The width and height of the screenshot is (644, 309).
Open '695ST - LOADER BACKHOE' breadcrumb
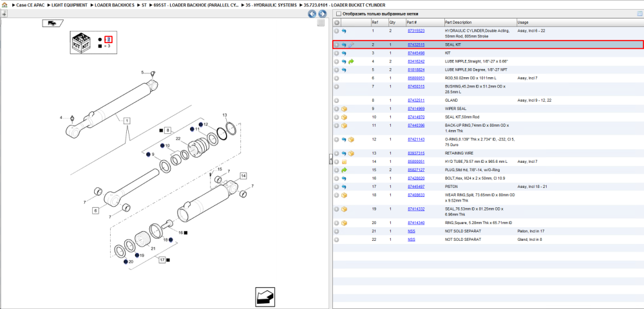click(196, 5)
